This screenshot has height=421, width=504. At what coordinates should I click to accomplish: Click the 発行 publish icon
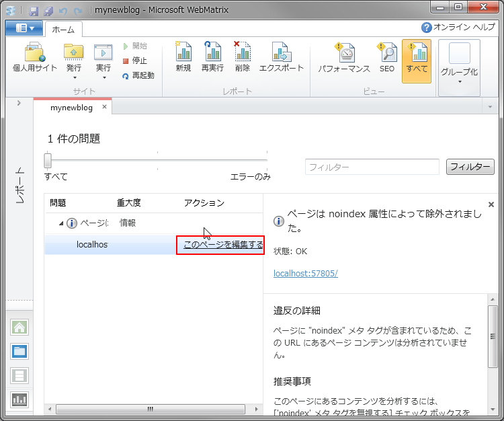(74, 52)
